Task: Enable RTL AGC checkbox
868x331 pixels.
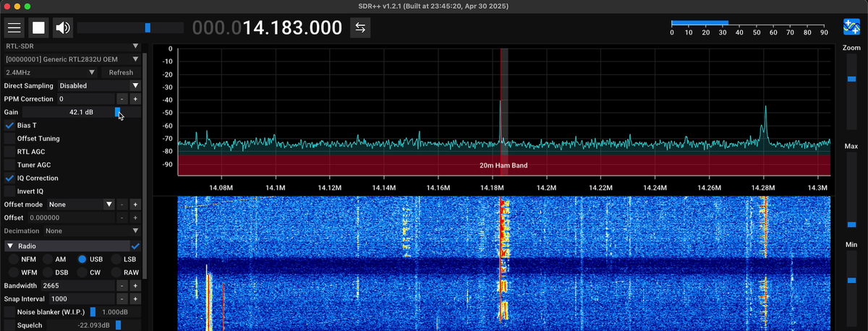Action: (x=9, y=152)
